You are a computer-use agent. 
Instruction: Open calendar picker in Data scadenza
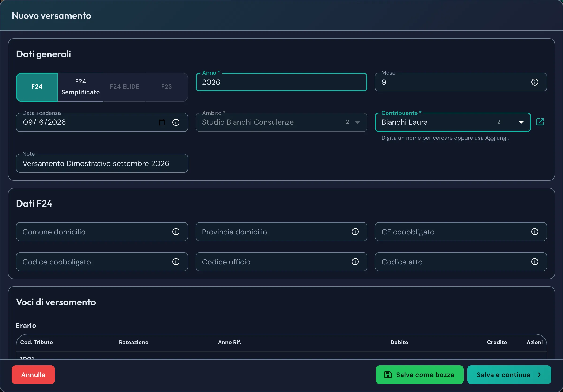coord(162,122)
